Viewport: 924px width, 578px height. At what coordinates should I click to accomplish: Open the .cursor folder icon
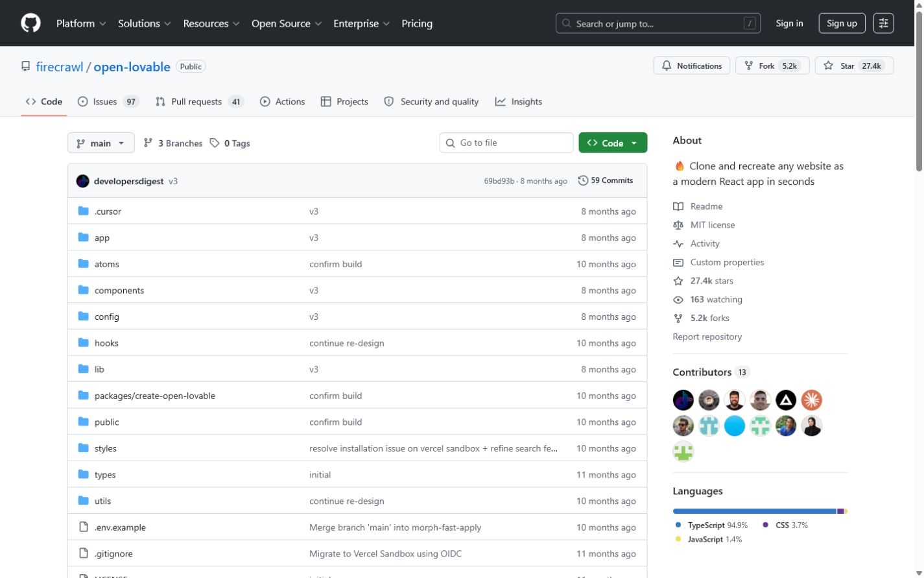(84, 211)
